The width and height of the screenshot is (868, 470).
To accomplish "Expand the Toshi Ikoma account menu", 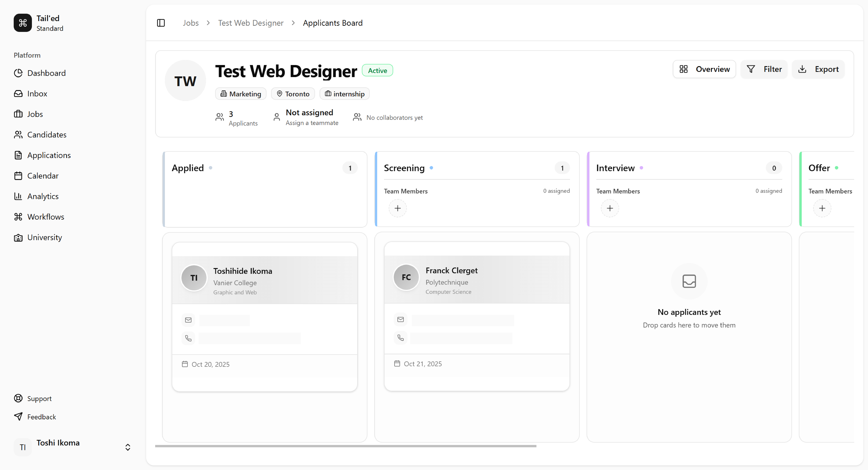I will coord(127,447).
